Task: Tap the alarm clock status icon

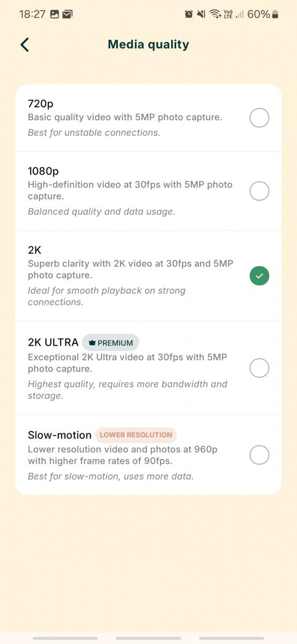Action: (x=189, y=14)
